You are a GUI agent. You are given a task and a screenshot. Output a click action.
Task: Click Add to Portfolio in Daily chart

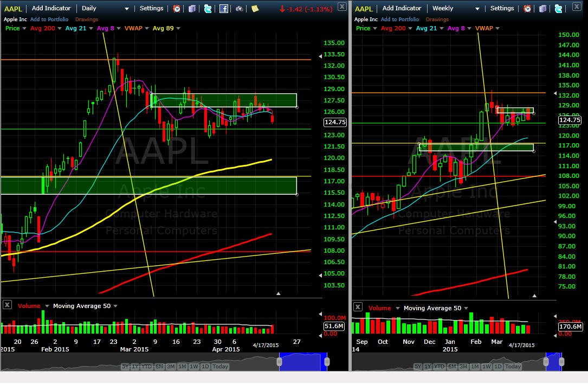point(49,20)
